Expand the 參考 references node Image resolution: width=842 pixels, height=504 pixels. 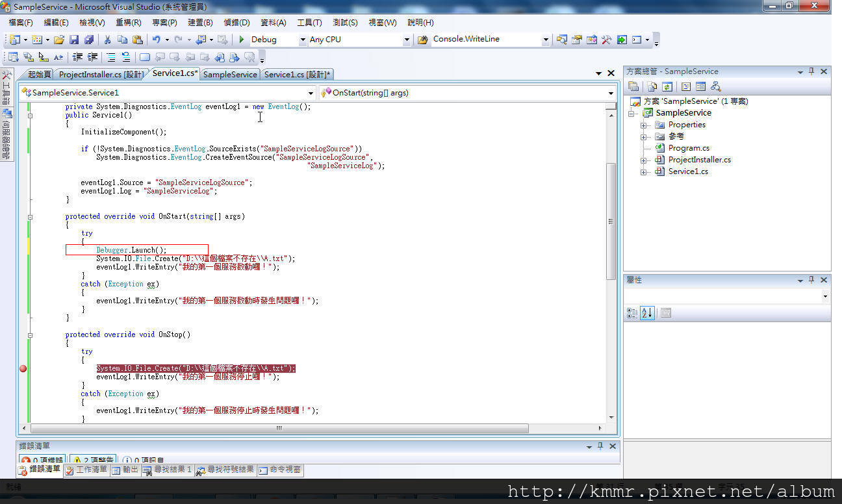pos(644,136)
